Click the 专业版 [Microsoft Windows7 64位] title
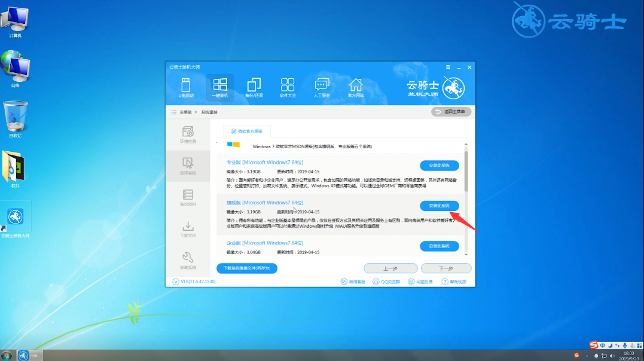This screenshot has height=361, width=644. click(x=265, y=162)
